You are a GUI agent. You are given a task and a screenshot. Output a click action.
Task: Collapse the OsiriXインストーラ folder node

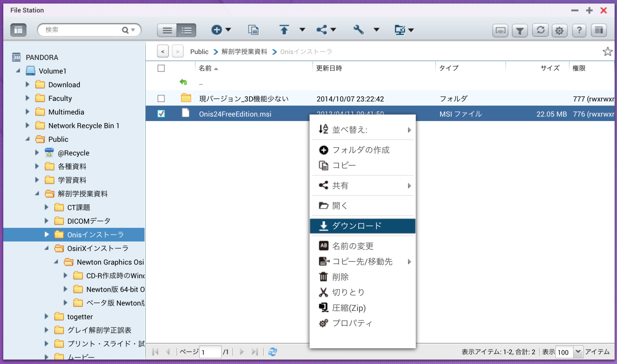pyautogui.click(x=47, y=248)
